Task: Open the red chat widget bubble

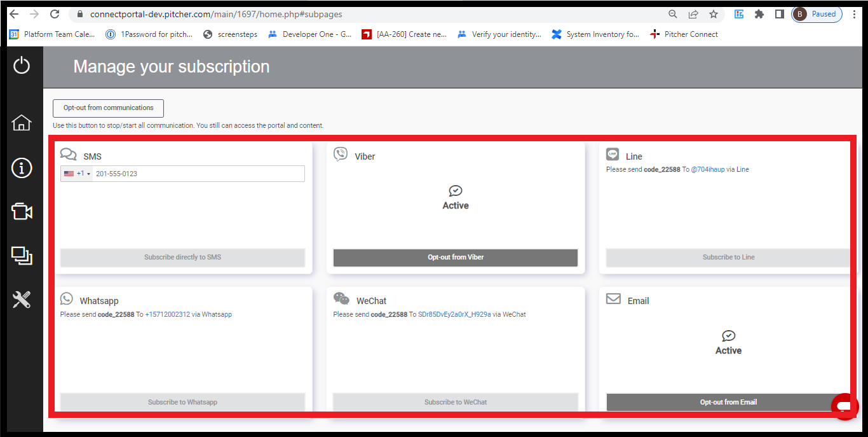Action: [x=844, y=406]
